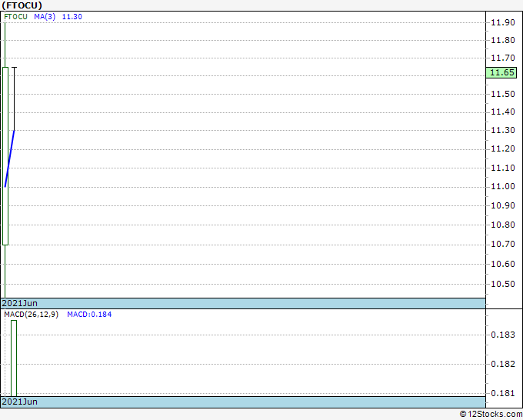Click the 11.50 price axis label

pos(503,94)
